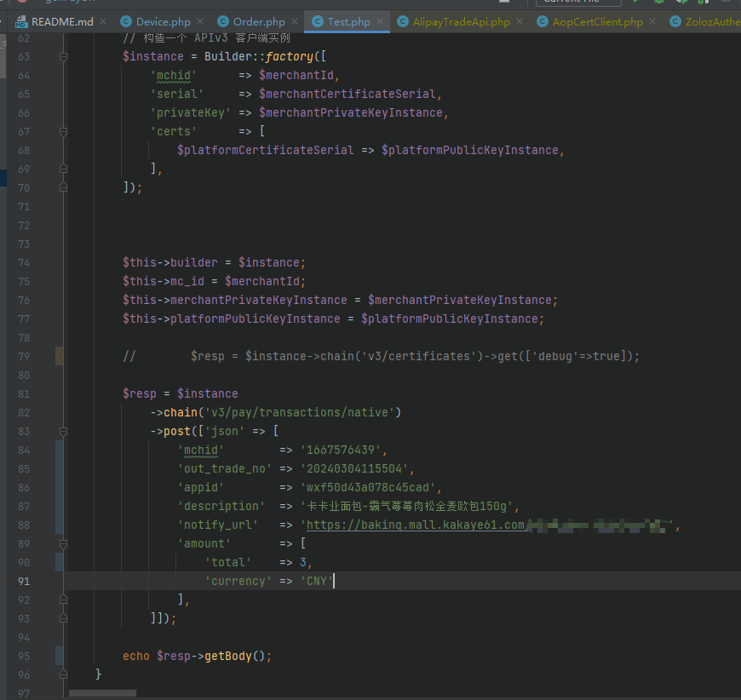Close the README.md tab
Screen dimensions: 741x700
[103, 22]
